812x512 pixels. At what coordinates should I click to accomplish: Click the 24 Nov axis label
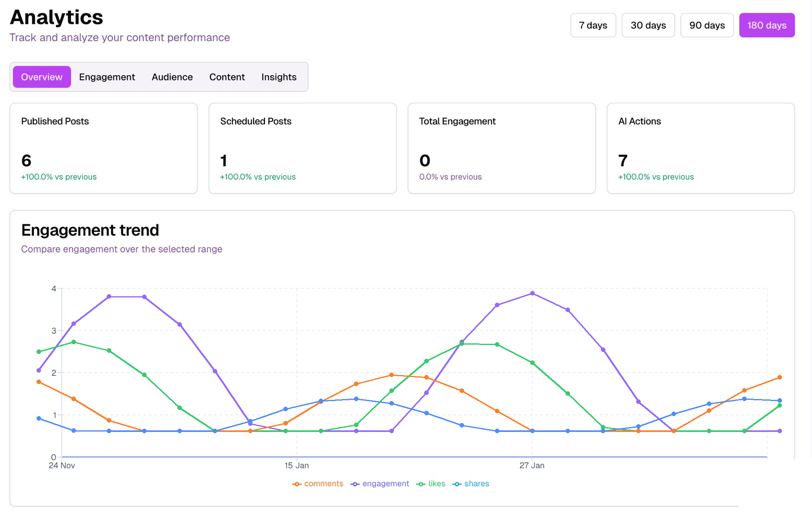tap(62, 465)
